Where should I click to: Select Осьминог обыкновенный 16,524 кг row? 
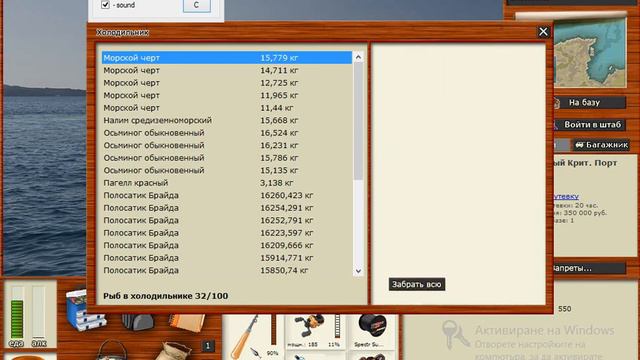coord(227,133)
